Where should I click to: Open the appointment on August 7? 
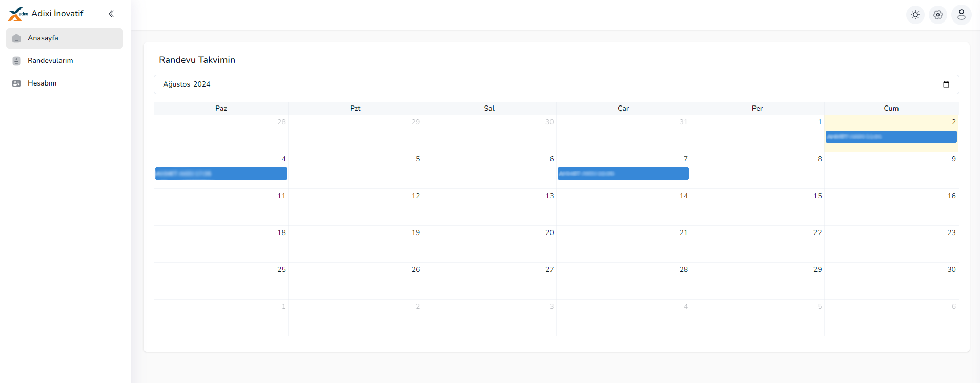[623, 174]
